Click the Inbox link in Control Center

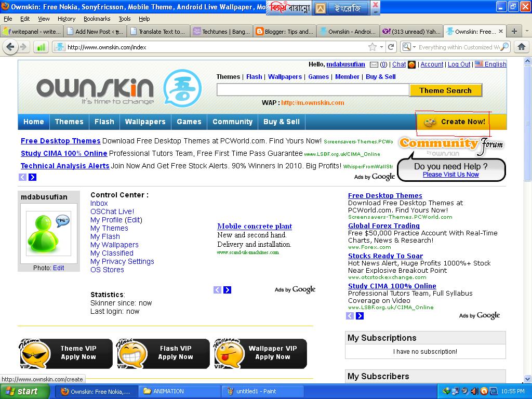click(99, 203)
